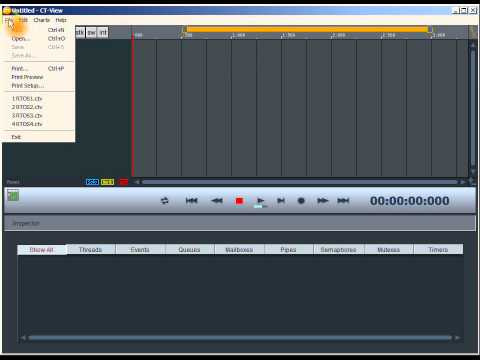The width and height of the screenshot is (480, 360).
Task: Choose Open... from the File menu
Action: [x=38, y=39]
